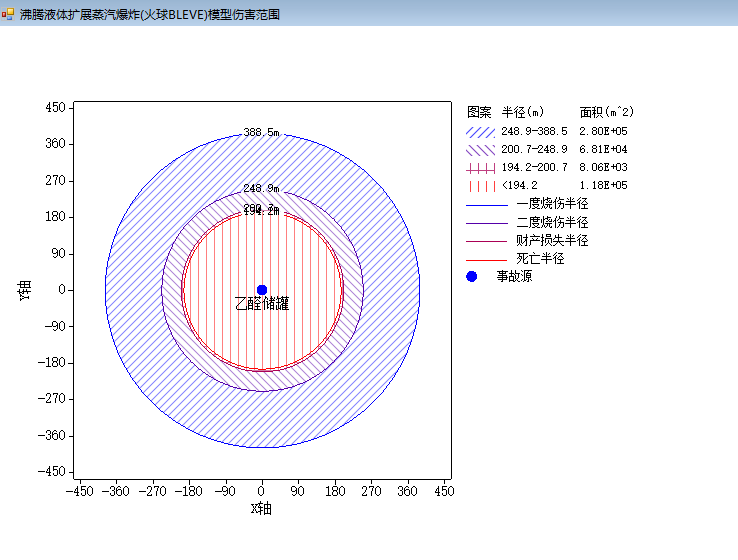Click the 死亡半径 red legend line

pyautogui.click(x=487, y=259)
